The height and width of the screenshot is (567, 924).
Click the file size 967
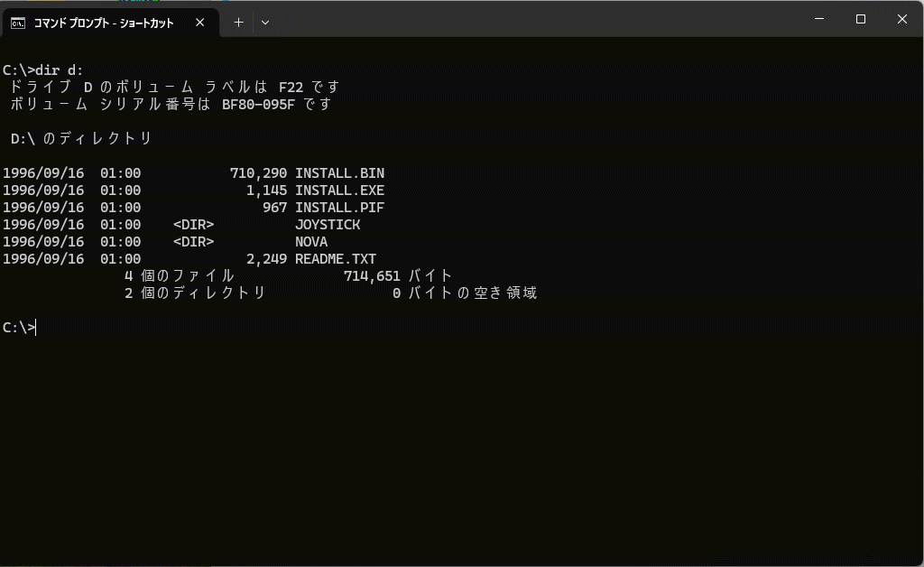[x=275, y=208]
